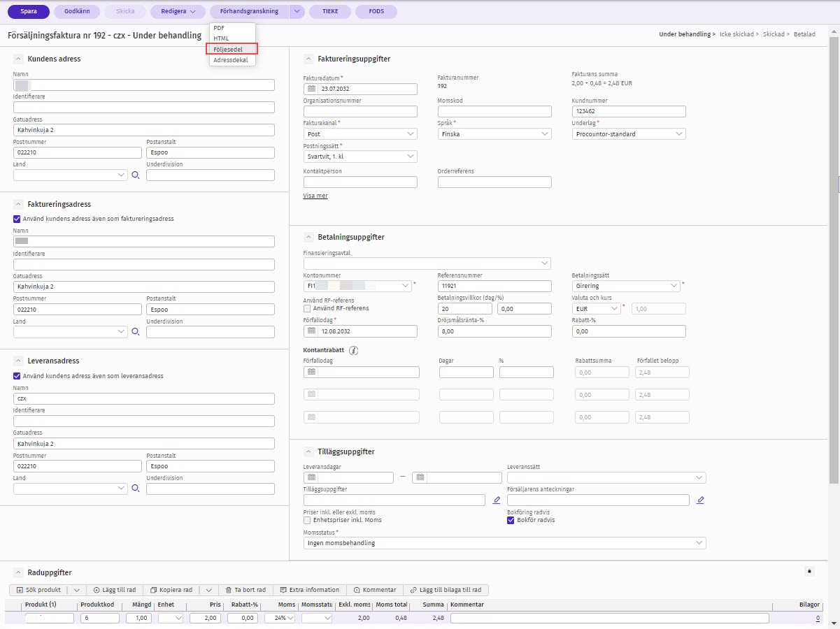Viewport: 840px width, 629px height.
Task: Click the Spara button
Action: (29, 11)
